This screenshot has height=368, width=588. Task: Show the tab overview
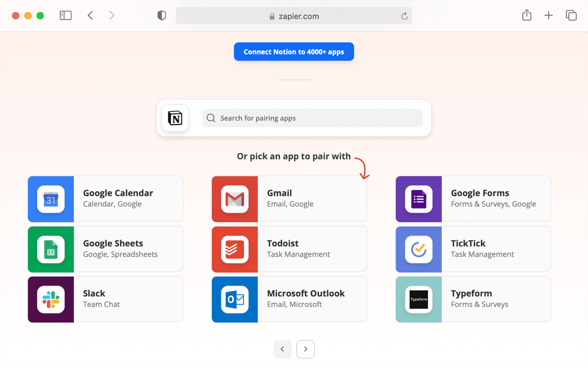tap(571, 15)
